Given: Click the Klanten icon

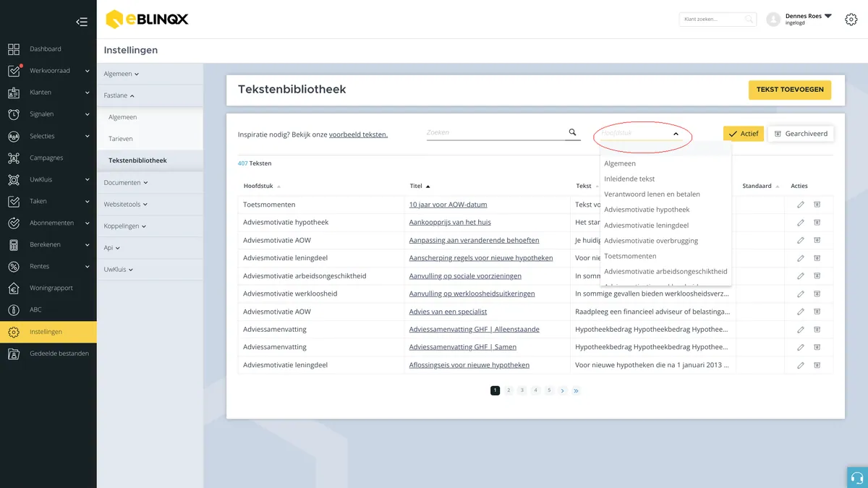Looking at the screenshot, I should click(x=14, y=93).
